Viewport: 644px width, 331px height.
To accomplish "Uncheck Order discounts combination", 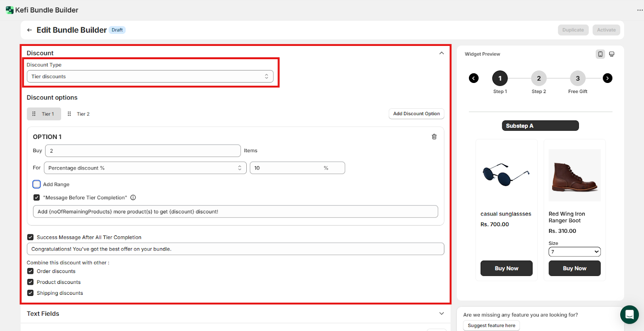I will tap(31, 271).
